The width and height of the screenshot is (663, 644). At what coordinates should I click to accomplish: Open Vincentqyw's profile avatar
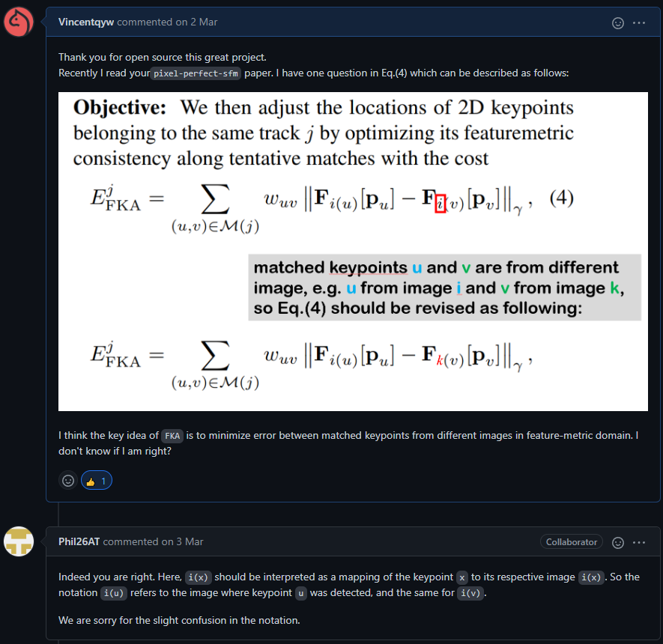(18, 22)
